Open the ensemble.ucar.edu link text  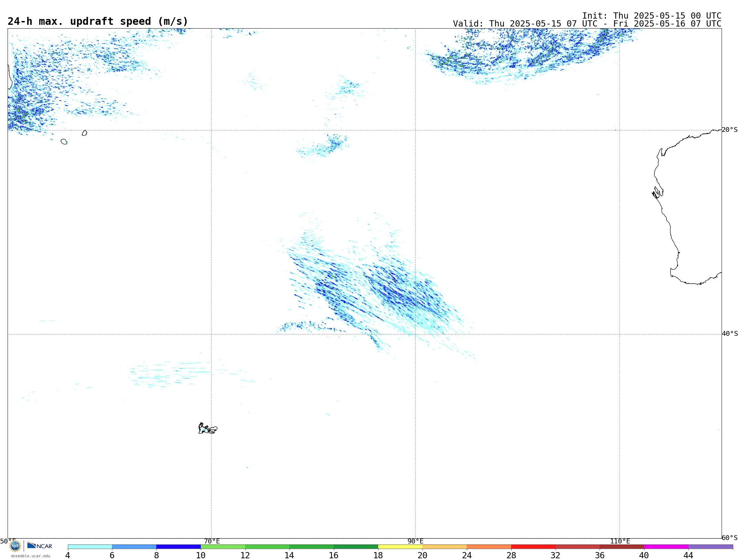coord(30,556)
